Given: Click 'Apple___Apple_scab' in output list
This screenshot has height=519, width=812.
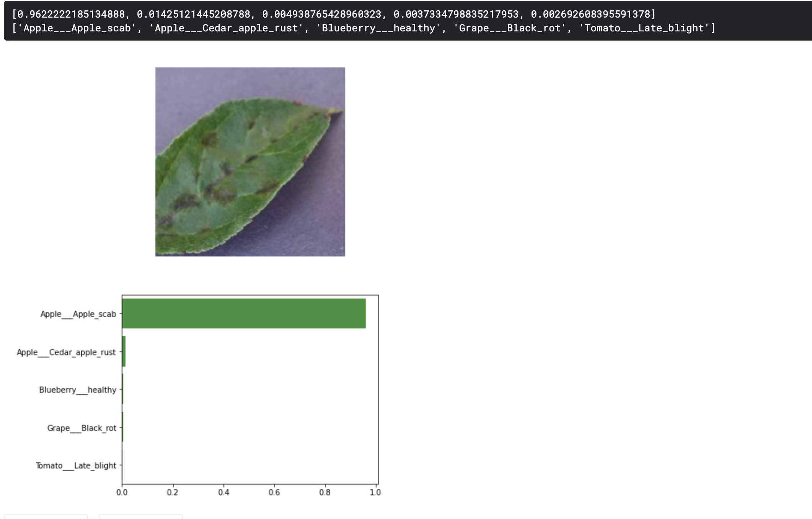Looking at the screenshot, I should [x=77, y=28].
